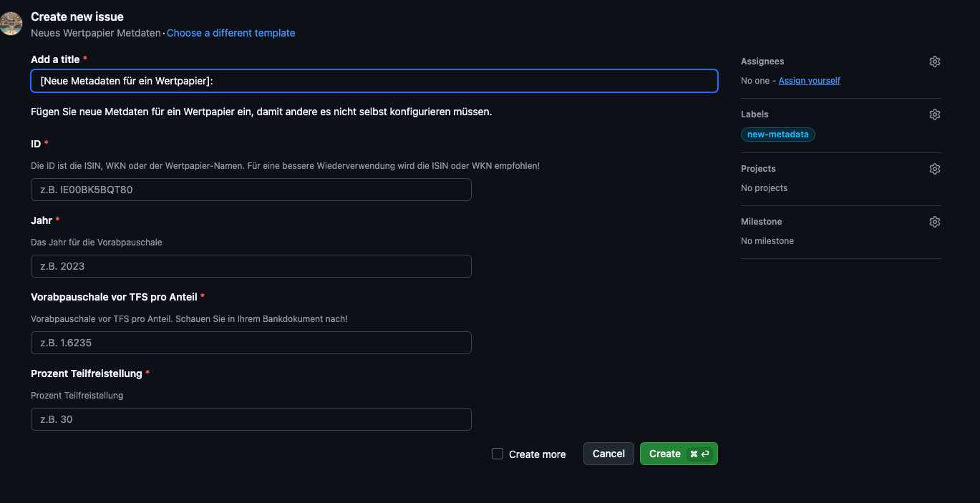Expand the Labels heading text

[x=755, y=114]
